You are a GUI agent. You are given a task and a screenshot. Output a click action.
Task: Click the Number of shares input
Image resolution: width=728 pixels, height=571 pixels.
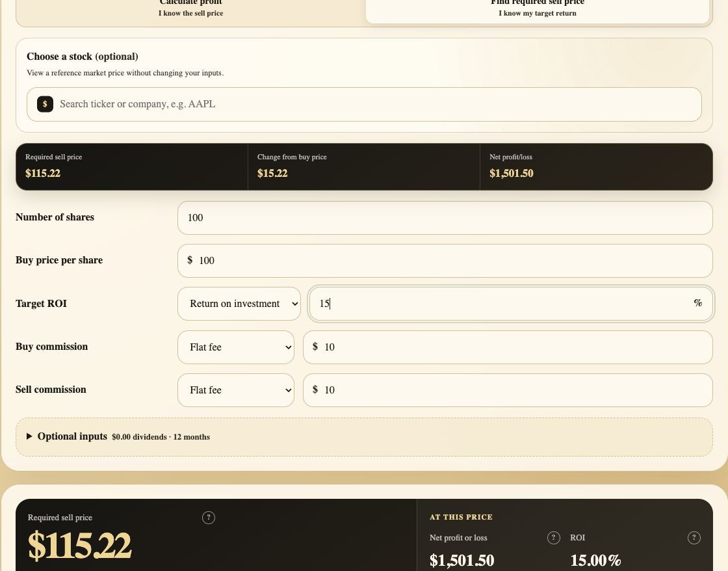445,218
